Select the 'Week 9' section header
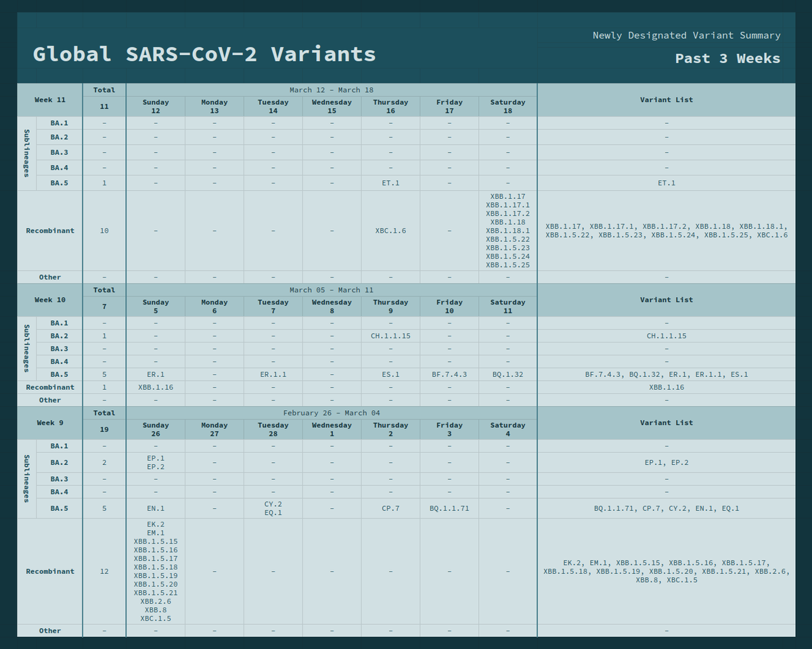 tap(50, 423)
